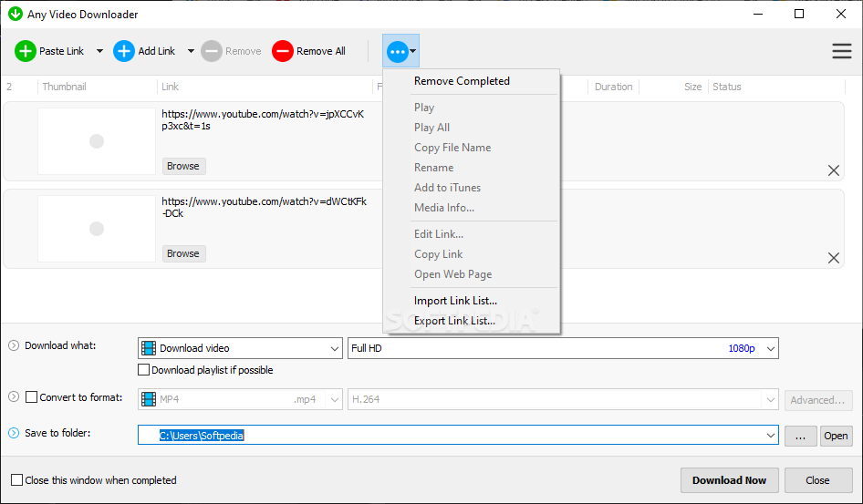Open the save folder history dropdown arrow
Screen dimensions: 863x504
point(770,436)
